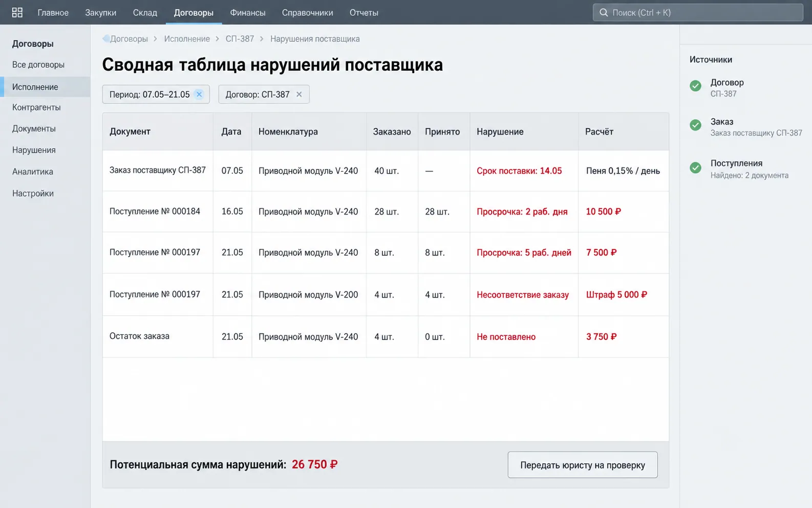
Task: Select the Заказ поставщику СП-387 table cell
Action: coord(158,170)
